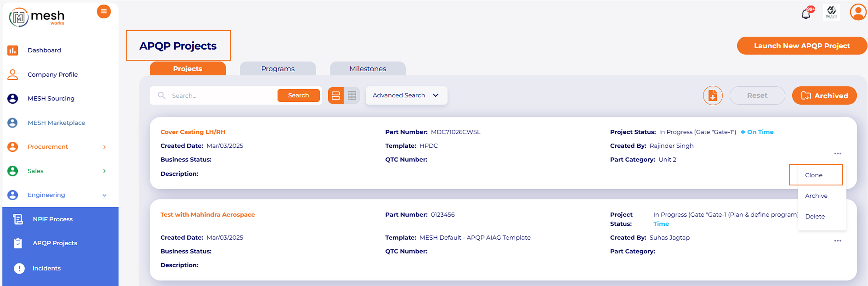Viewport: 868px width, 286px height.
Task: Open the Dashboard sidebar item
Action: point(44,50)
